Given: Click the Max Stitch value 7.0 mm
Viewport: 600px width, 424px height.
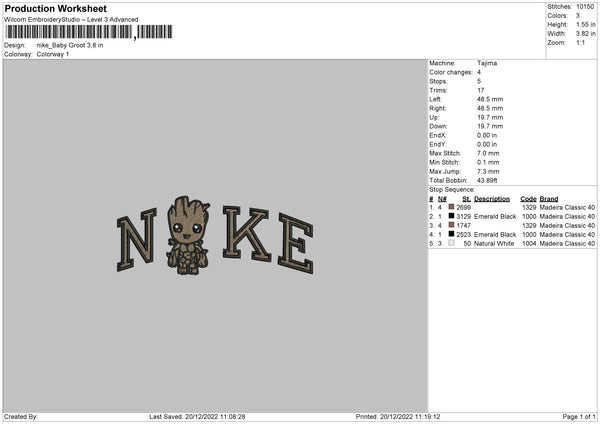Looking at the screenshot, I should [488, 153].
